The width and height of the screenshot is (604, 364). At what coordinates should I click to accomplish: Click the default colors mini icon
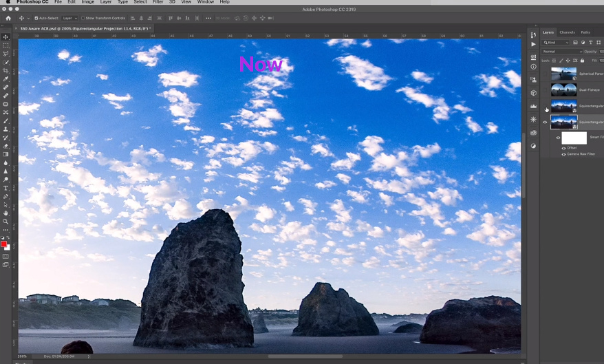coord(2,238)
